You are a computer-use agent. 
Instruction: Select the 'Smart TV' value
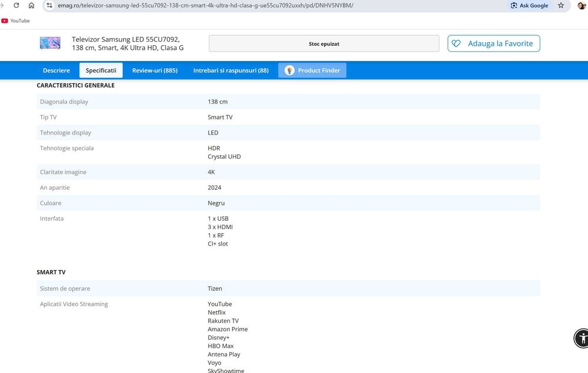[x=220, y=117]
